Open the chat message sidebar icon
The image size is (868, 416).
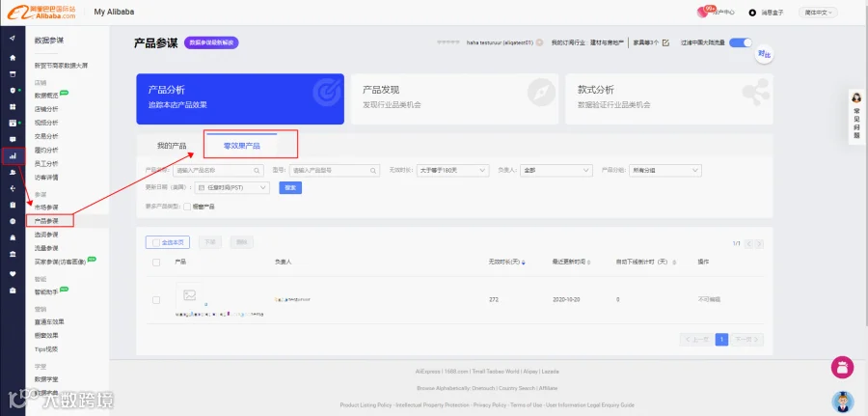(13, 140)
